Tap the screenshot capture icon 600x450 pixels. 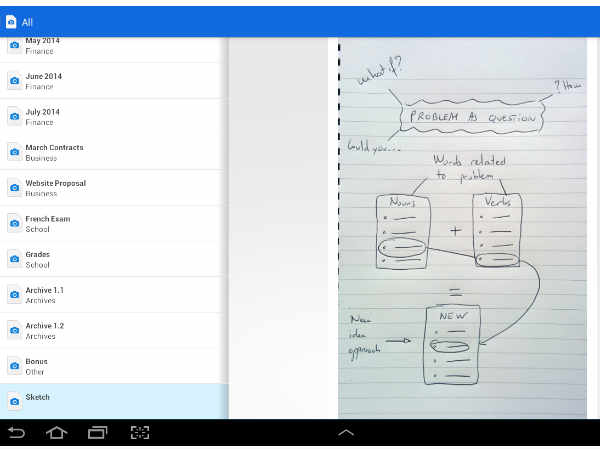pos(140,433)
